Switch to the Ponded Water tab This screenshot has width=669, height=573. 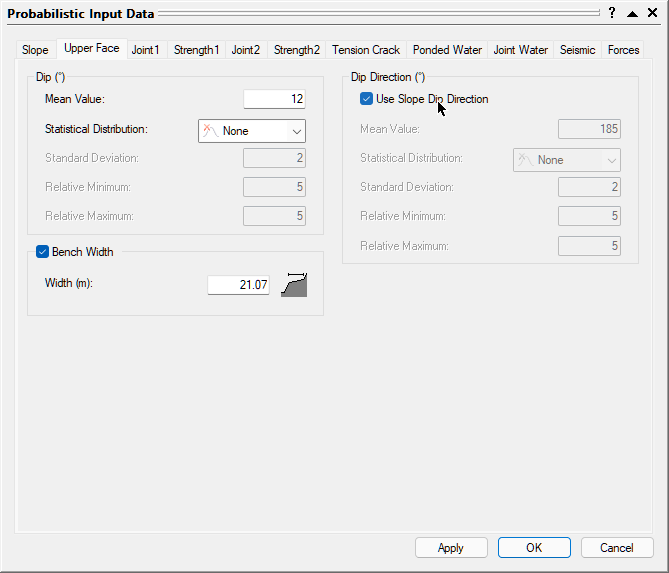coord(447,50)
